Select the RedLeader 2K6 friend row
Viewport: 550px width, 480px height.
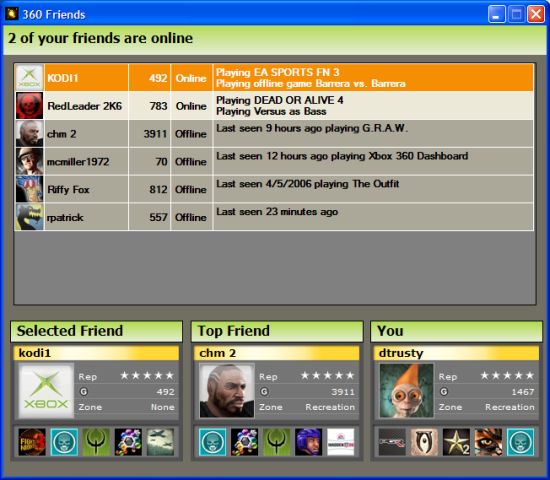pos(274,106)
